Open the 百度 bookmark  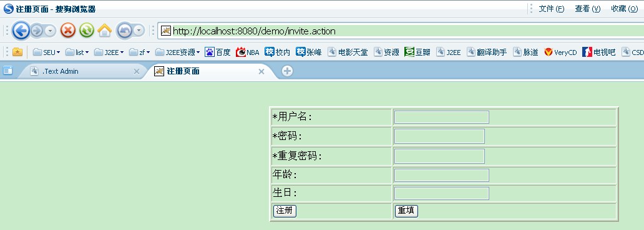tap(218, 52)
